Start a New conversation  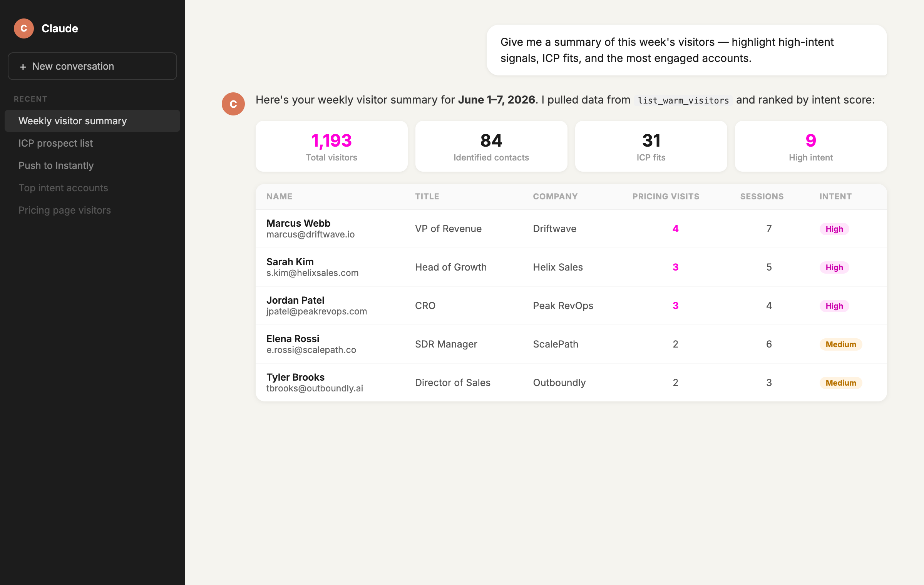(92, 66)
